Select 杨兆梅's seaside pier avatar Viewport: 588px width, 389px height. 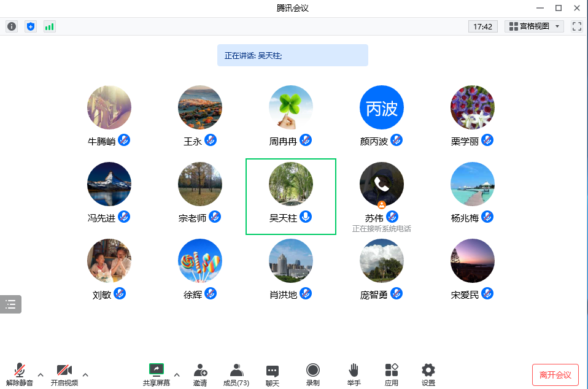(x=473, y=184)
